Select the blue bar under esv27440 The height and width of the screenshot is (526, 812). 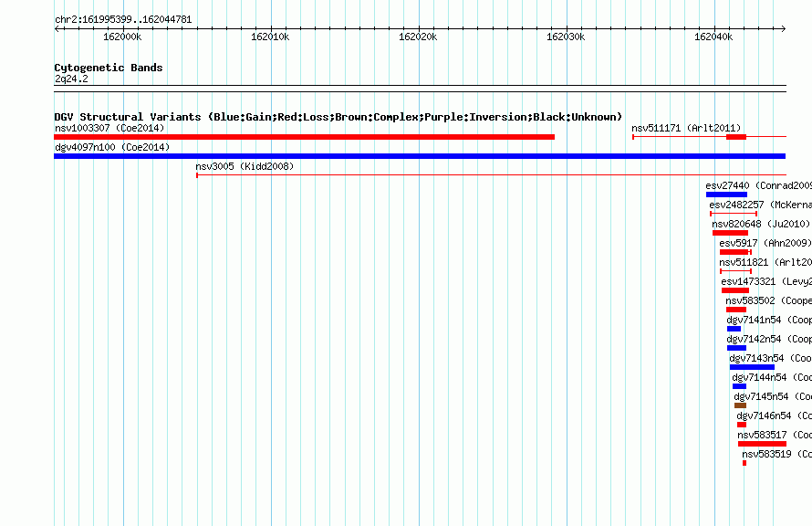(726, 195)
